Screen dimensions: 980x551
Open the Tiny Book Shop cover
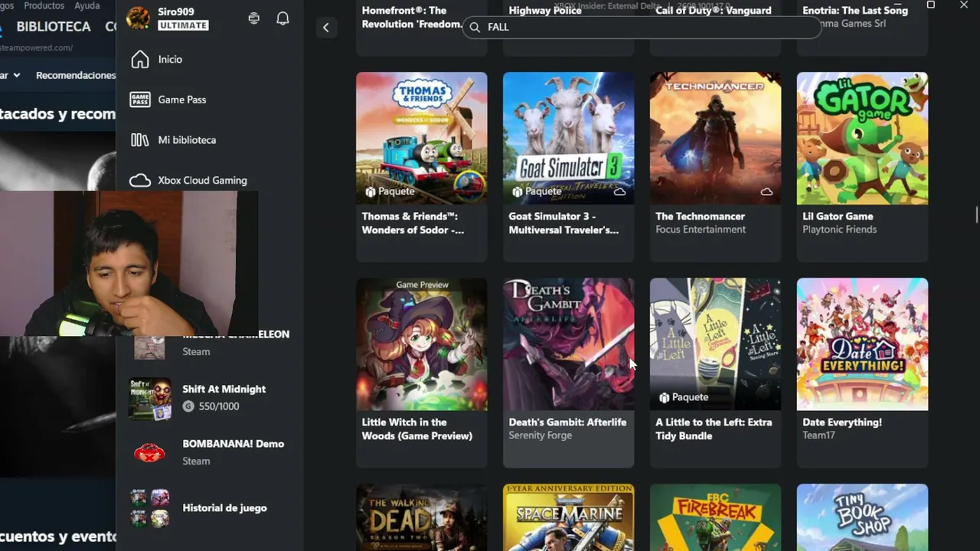tap(862, 517)
